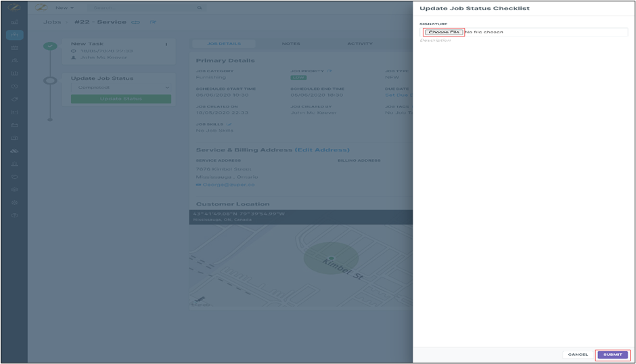Click 'No Job Skills' text
636x364 pixels.
214,131
